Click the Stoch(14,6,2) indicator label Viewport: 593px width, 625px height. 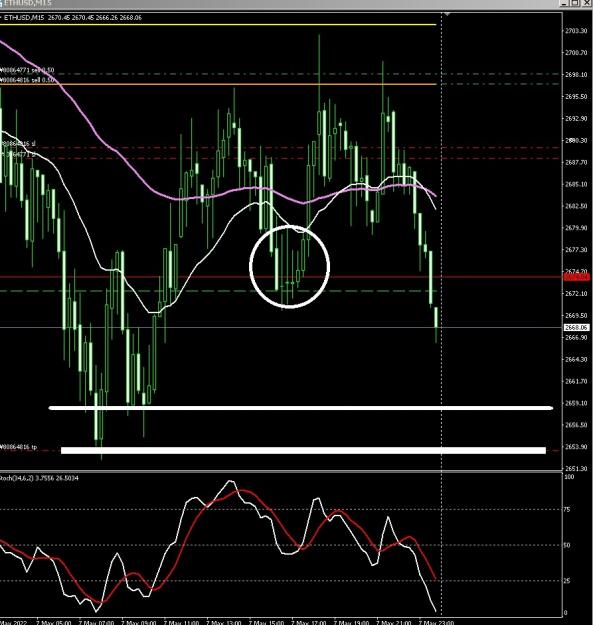pos(39,478)
